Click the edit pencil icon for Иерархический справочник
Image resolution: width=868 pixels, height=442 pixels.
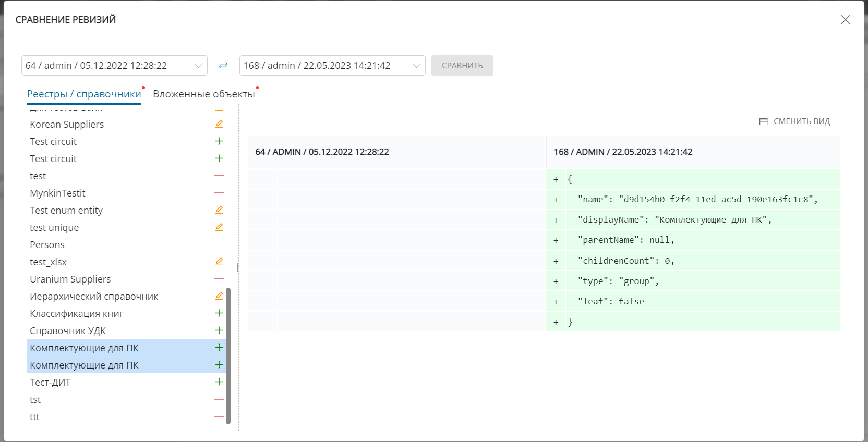point(219,296)
